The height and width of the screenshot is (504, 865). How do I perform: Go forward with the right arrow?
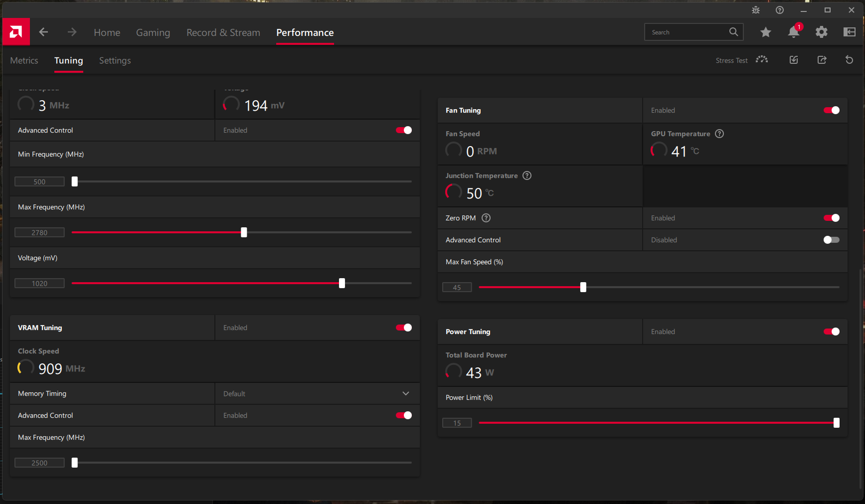tap(72, 32)
